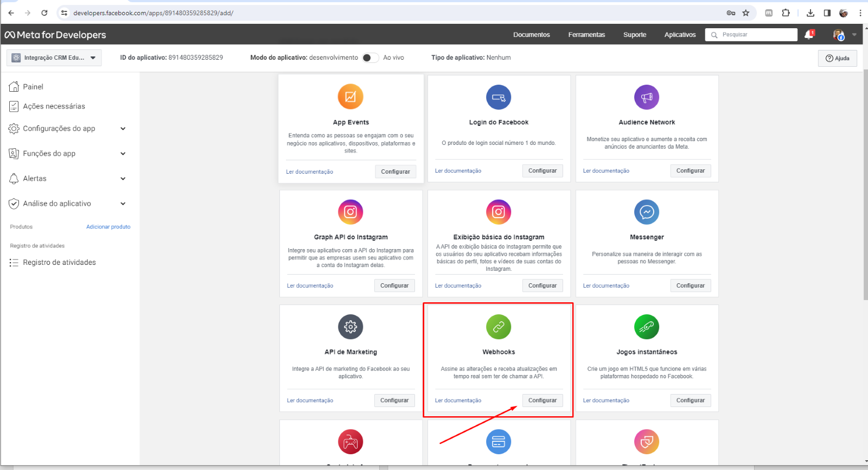Open Ler documentação on Webhooks card

[x=458, y=401]
